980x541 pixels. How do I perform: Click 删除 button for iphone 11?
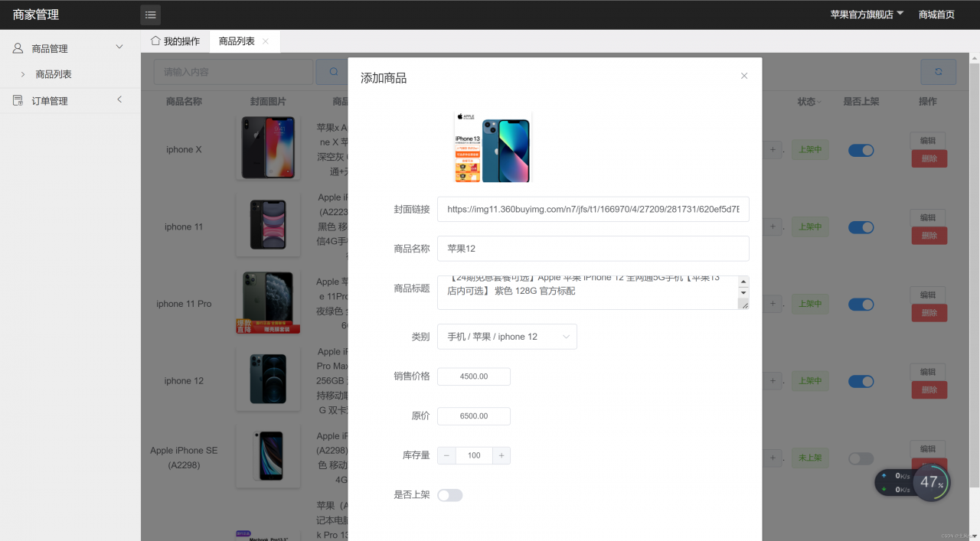[929, 236]
